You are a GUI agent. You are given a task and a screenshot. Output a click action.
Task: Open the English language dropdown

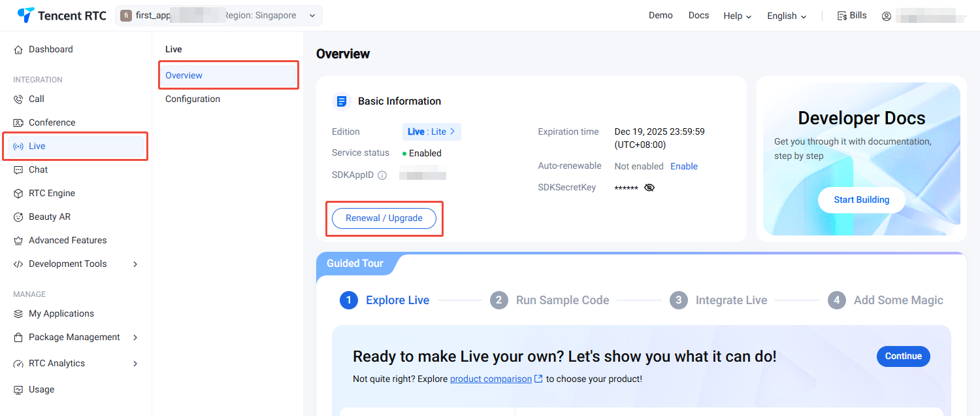pyautogui.click(x=787, y=16)
